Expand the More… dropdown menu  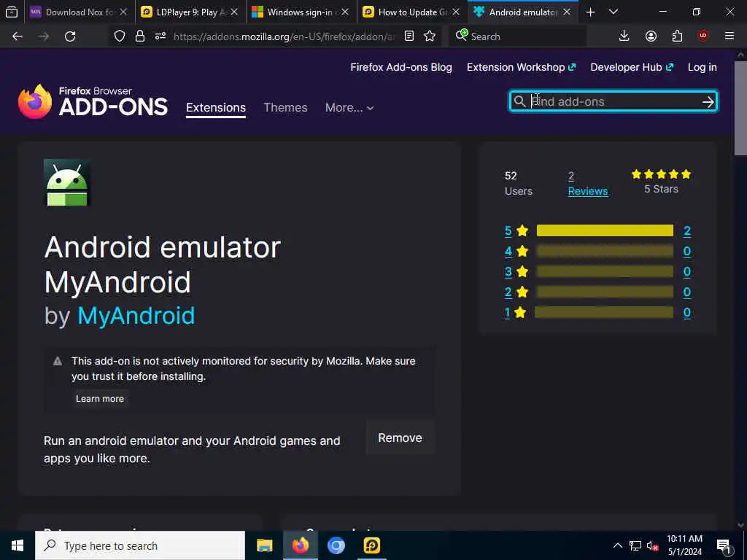click(349, 108)
